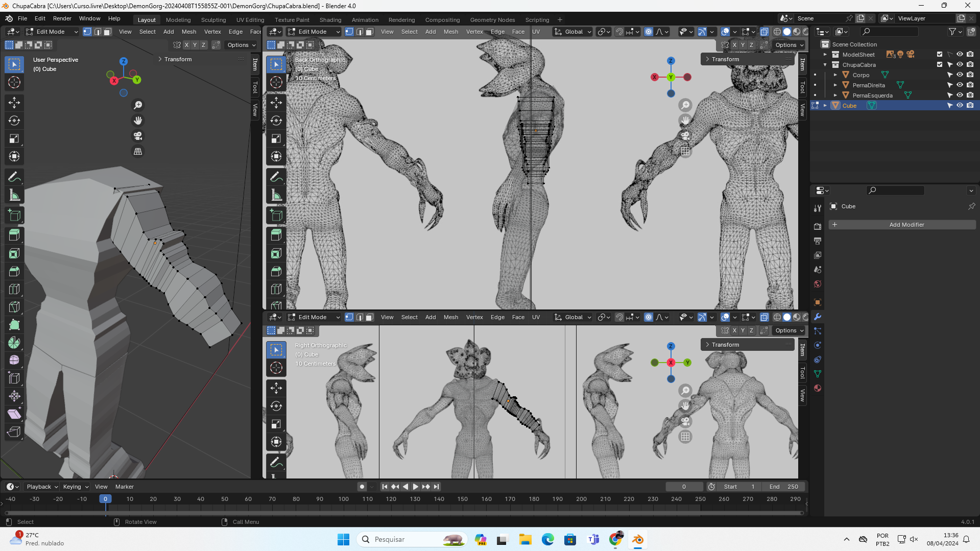This screenshot has width=980, height=551.
Task: Switch to the Shading workspace tab
Action: click(x=330, y=20)
